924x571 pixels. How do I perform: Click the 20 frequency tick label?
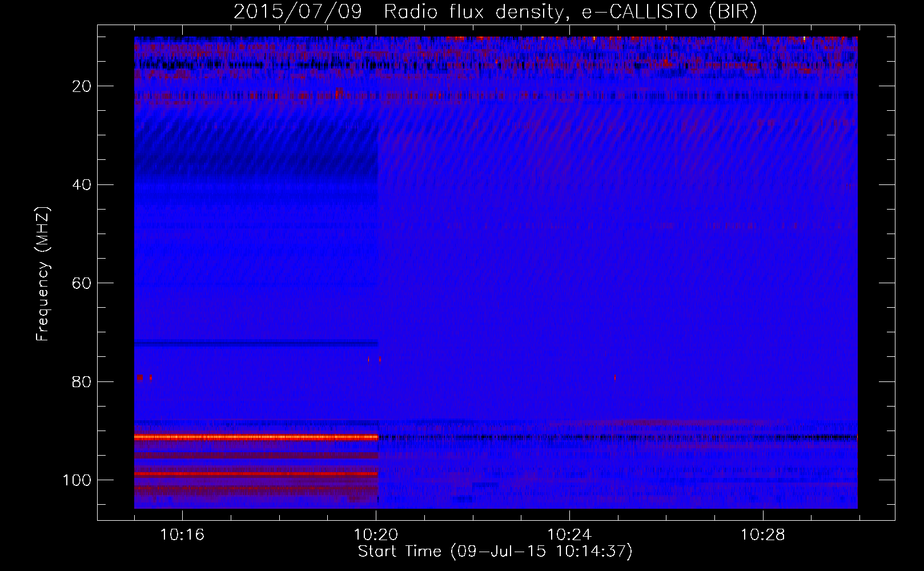pyautogui.click(x=82, y=86)
